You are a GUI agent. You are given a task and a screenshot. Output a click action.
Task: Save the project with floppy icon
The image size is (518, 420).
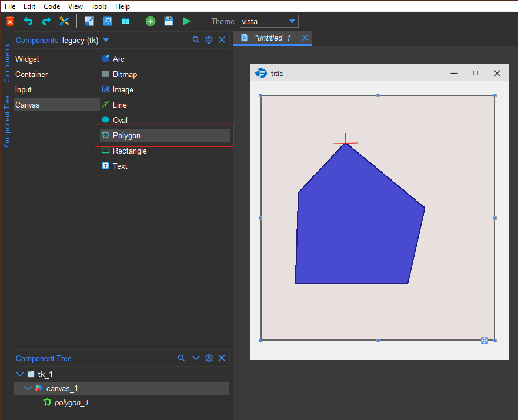(169, 22)
